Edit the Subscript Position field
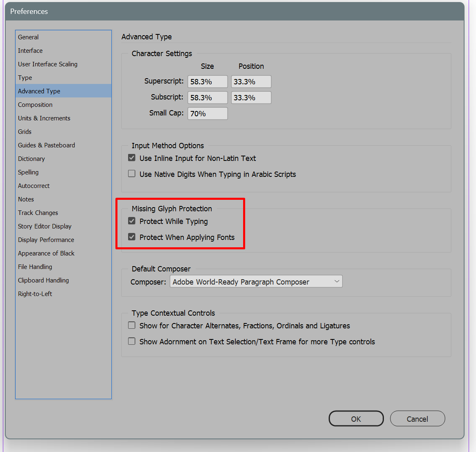476x452 pixels. coord(251,97)
